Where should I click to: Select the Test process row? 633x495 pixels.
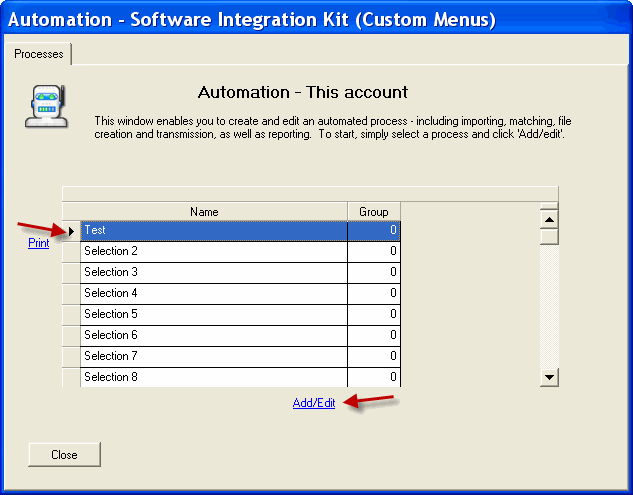coord(213,231)
